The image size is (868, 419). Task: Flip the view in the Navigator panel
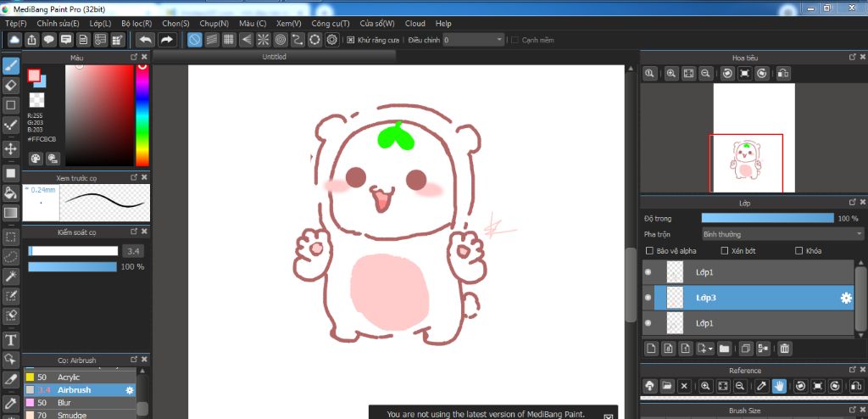(x=782, y=73)
